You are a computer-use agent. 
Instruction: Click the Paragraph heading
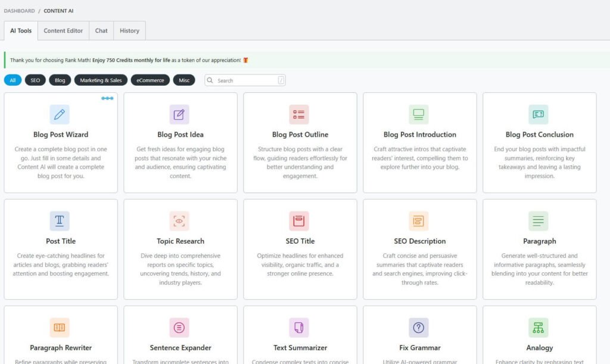point(540,241)
